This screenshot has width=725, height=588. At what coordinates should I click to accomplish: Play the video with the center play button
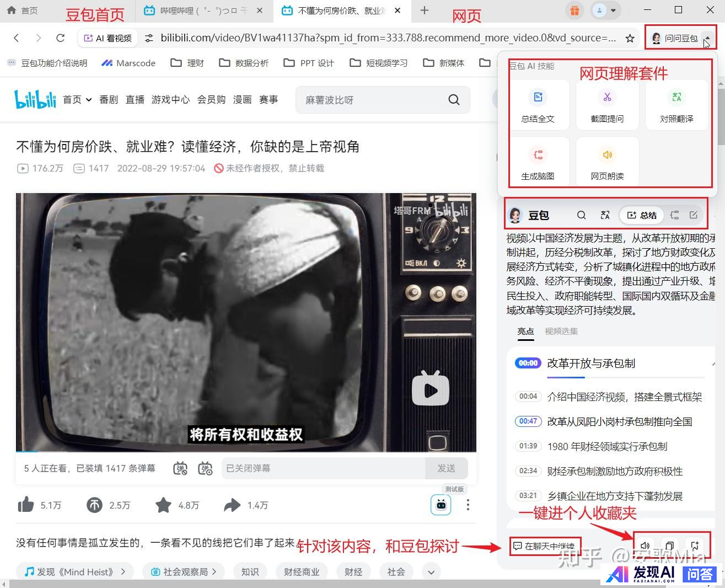[431, 388]
